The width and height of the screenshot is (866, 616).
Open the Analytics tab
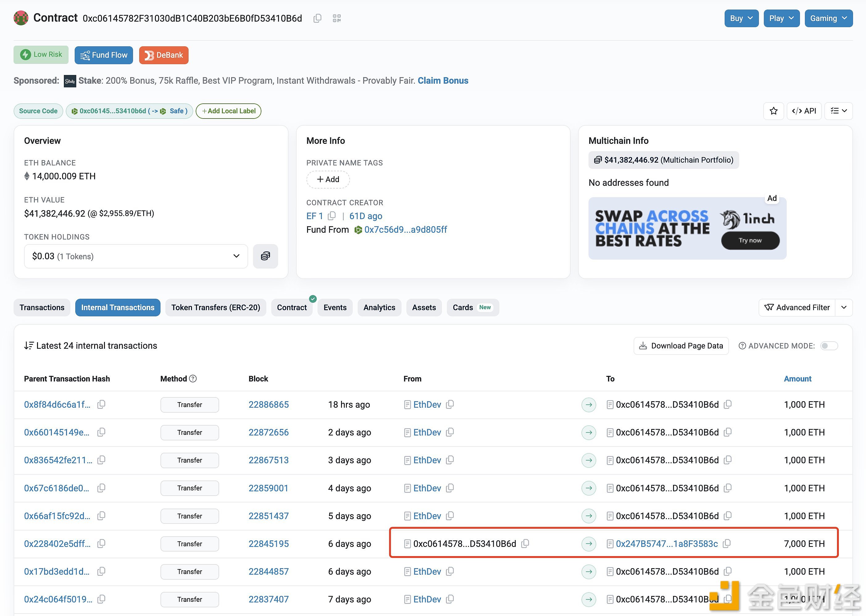pos(379,307)
